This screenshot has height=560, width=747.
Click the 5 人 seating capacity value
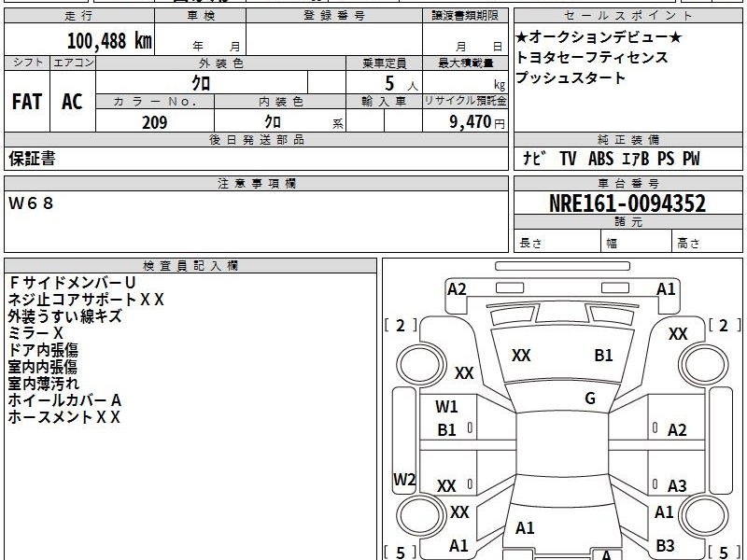(x=401, y=83)
